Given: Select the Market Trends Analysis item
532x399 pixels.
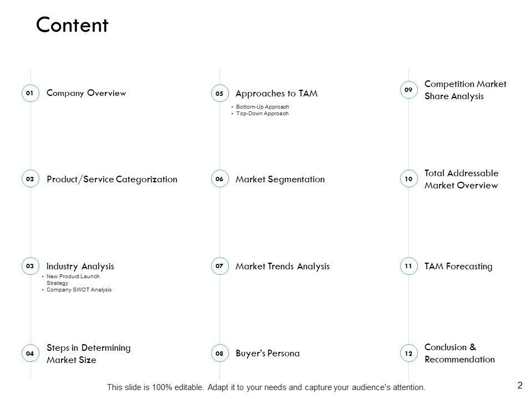Looking at the screenshot, I should point(282,267).
